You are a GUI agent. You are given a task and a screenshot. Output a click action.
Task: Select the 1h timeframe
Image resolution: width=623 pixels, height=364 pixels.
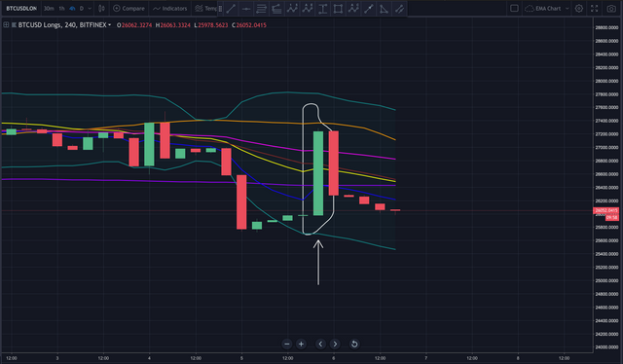(x=61, y=9)
